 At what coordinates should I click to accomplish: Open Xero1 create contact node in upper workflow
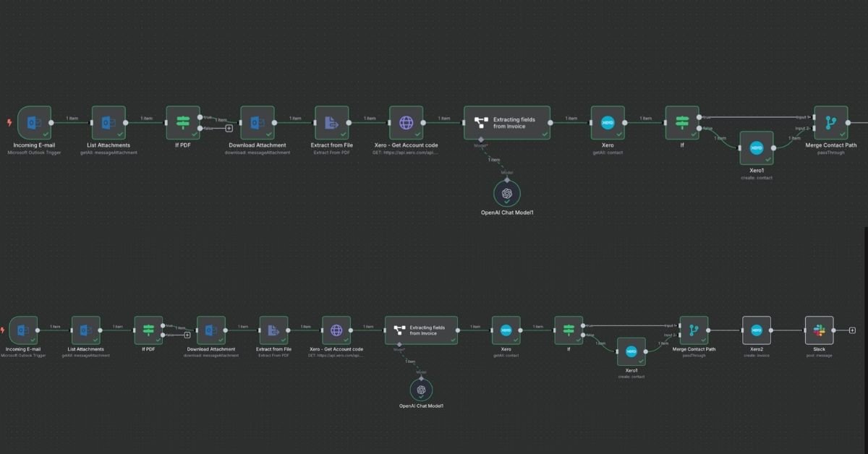pyautogui.click(x=757, y=148)
